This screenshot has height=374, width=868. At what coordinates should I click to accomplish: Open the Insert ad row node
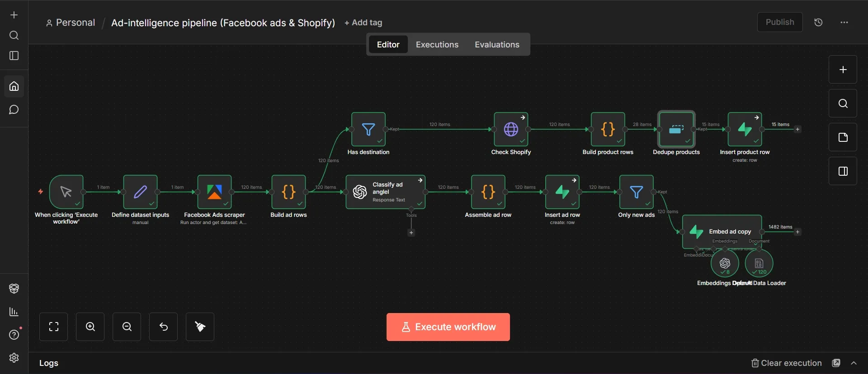coord(562,192)
